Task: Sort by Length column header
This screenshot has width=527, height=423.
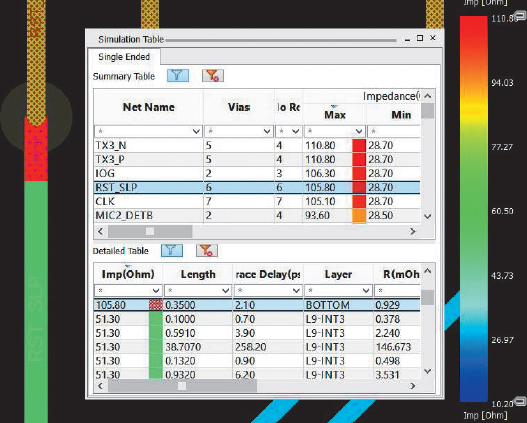Action: click(x=198, y=274)
